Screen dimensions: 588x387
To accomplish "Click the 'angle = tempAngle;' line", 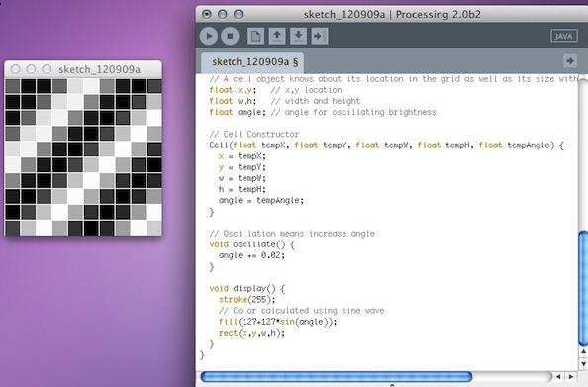I will pyautogui.click(x=261, y=200).
